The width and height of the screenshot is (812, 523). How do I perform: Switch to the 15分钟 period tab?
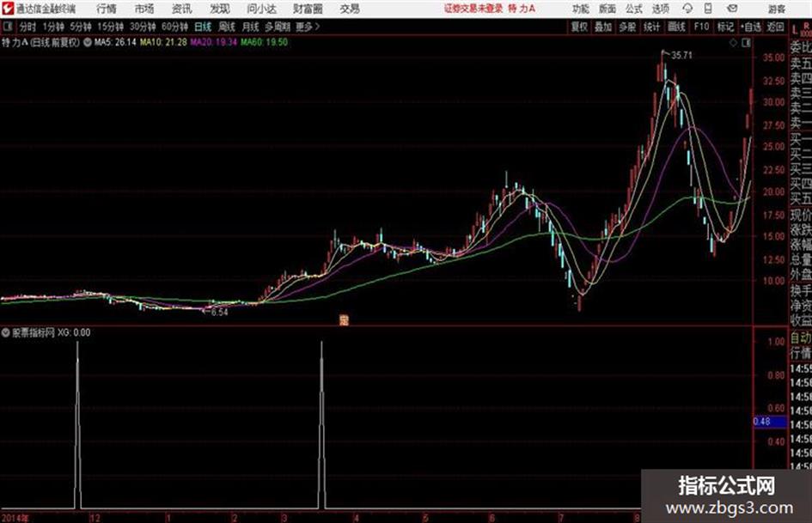[111, 27]
